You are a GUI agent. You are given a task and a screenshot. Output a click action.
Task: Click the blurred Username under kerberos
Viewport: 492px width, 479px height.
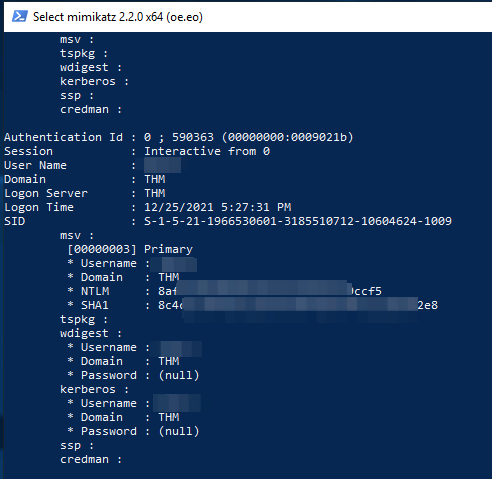177,403
